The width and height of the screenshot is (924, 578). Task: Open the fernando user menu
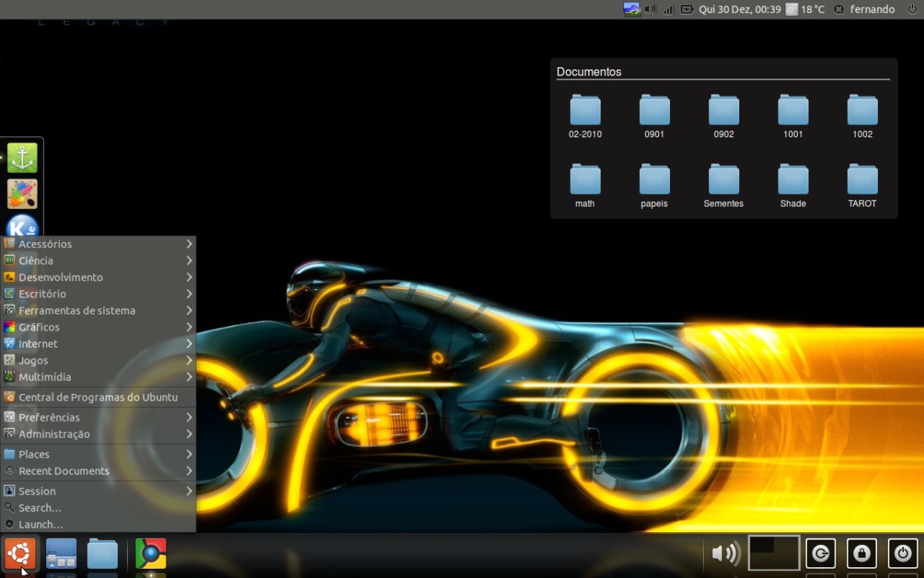(872, 9)
